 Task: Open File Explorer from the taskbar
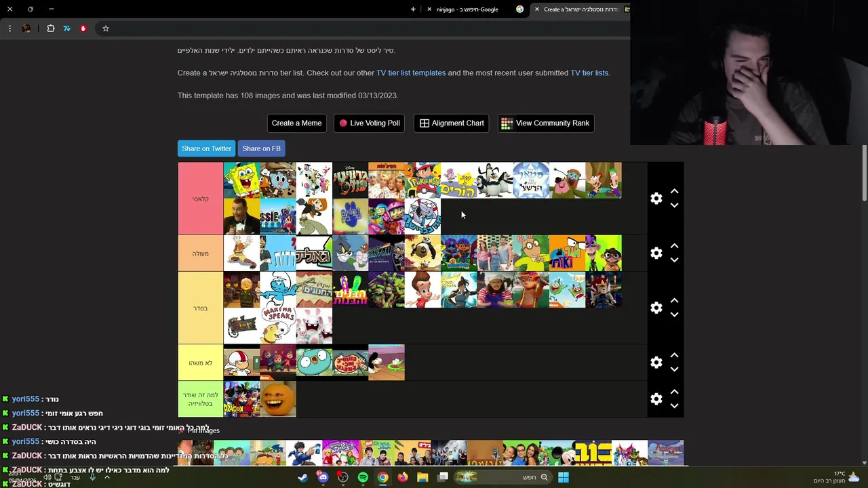coord(422,477)
